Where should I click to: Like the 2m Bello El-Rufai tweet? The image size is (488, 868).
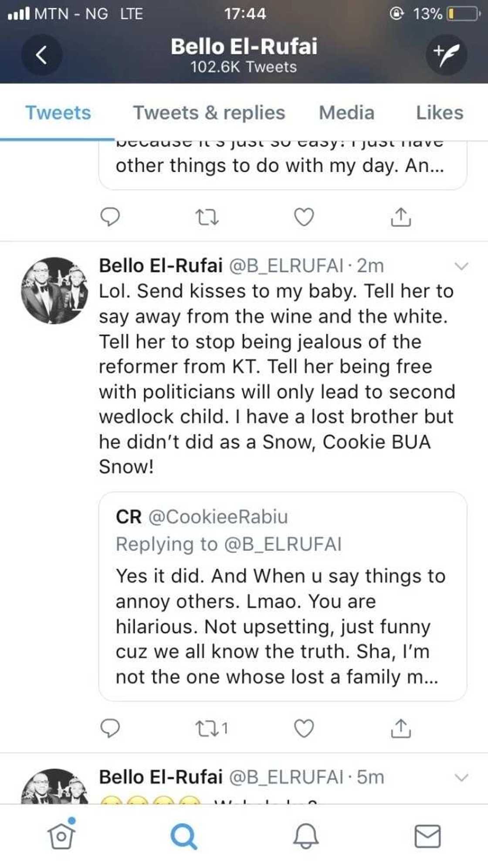point(304,728)
